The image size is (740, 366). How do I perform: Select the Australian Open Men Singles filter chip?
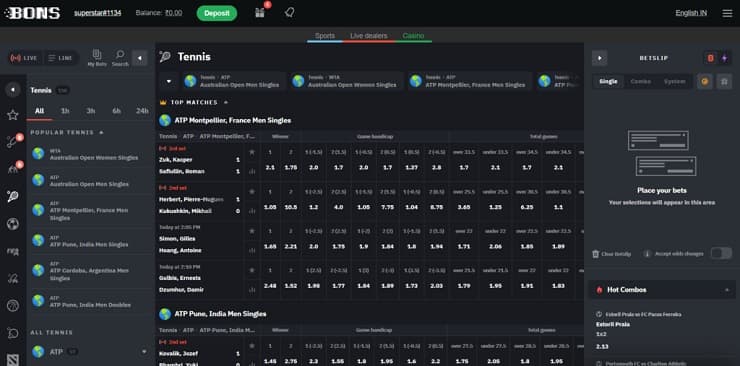pos(234,81)
